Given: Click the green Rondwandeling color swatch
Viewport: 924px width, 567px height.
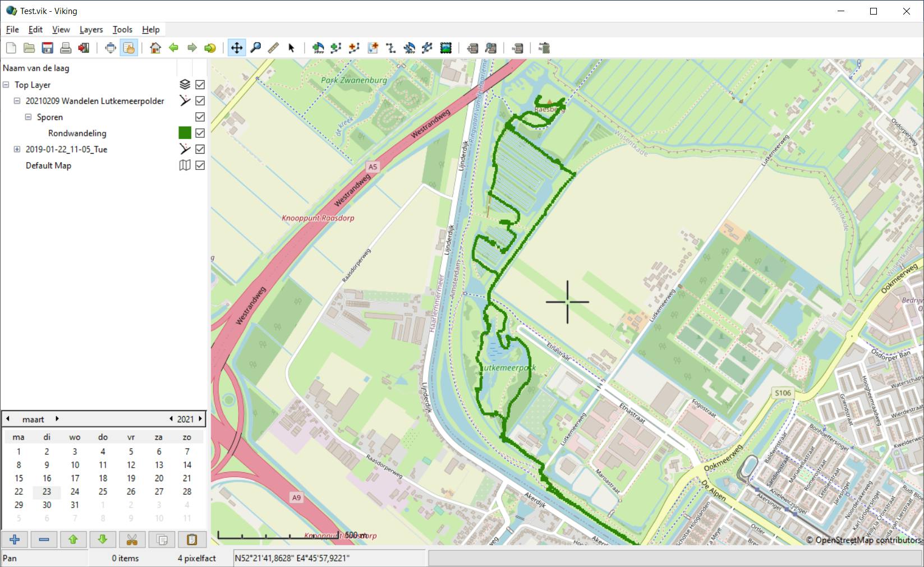Looking at the screenshot, I should [185, 133].
